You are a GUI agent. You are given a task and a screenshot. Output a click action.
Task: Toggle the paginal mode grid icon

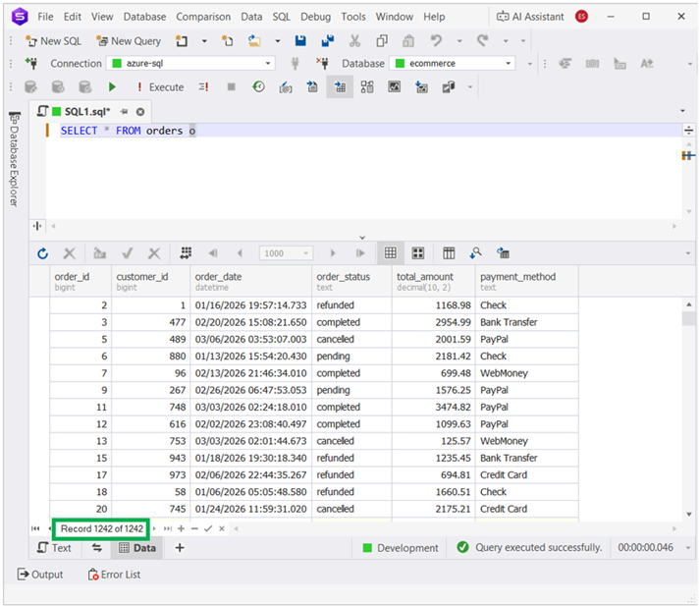point(186,253)
